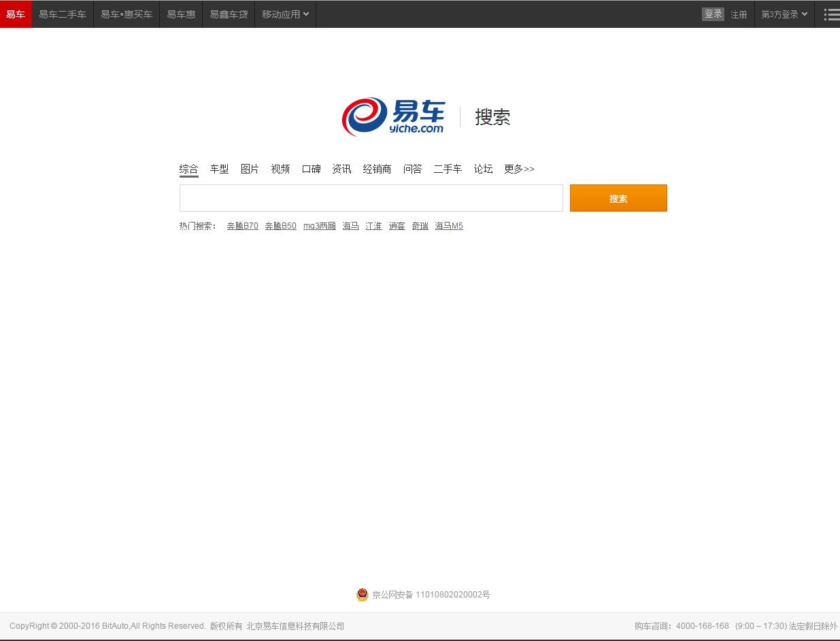
Task: Click the 注册 link
Action: (739, 14)
